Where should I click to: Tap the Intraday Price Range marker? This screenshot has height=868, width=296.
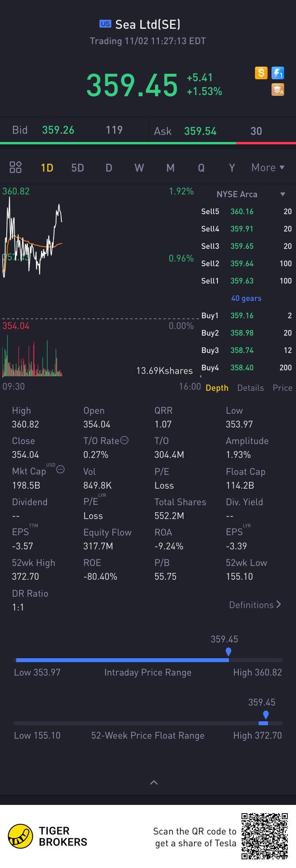(x=228, y=651)
